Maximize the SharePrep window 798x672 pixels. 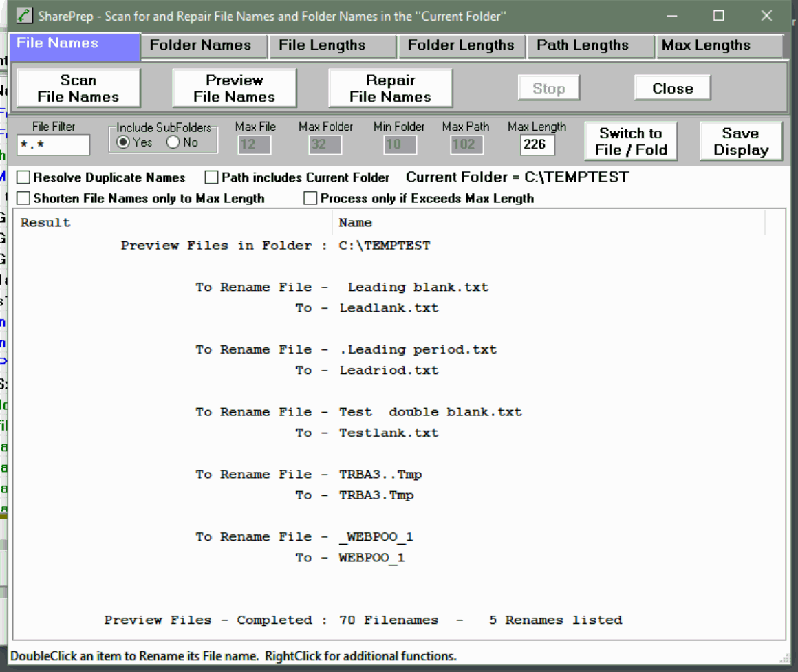pos(719,16)
